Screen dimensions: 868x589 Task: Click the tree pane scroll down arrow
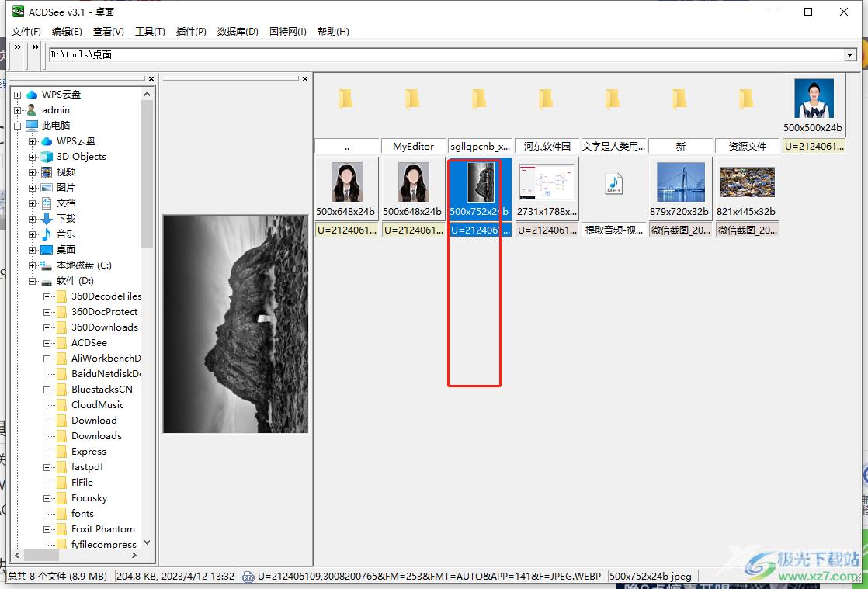tap(148, 542)
